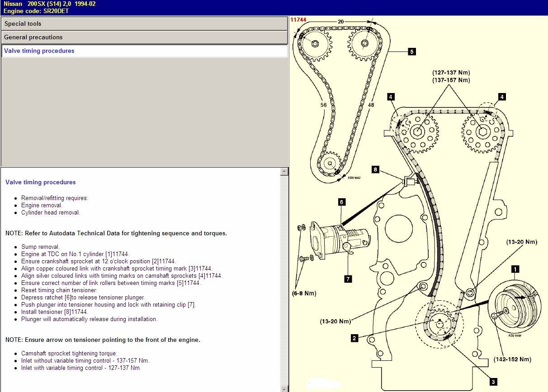Click 'Align silver coloured links' line
Image resolution: width=548 pixels, height=392 pixels.
click(122, 276)
